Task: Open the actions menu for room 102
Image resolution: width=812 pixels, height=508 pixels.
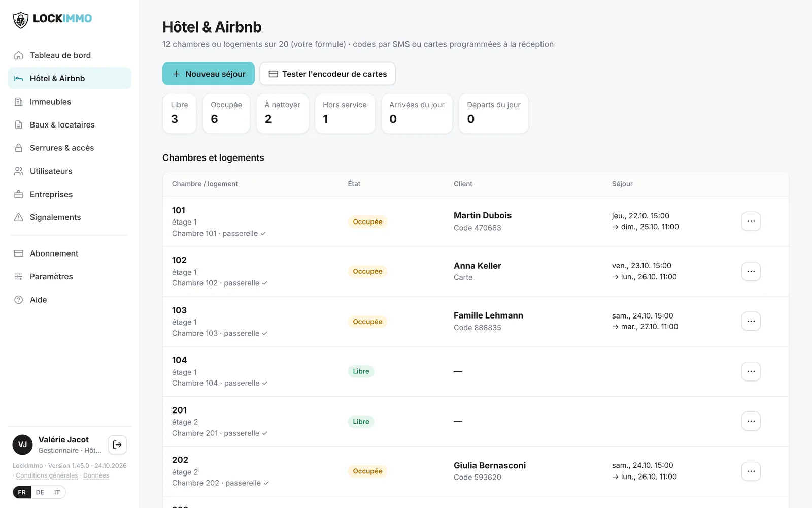Action: 751,271
